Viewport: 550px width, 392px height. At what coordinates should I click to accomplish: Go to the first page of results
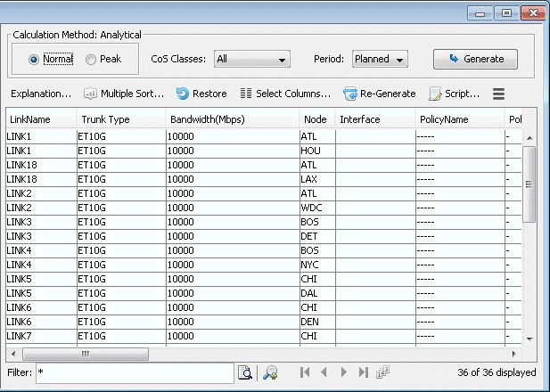coord(306,372)
